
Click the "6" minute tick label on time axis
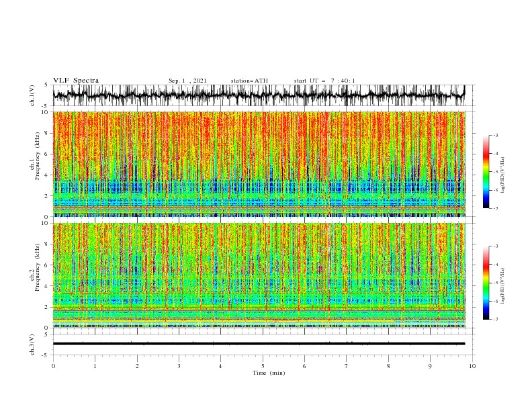tap(305, 366)
